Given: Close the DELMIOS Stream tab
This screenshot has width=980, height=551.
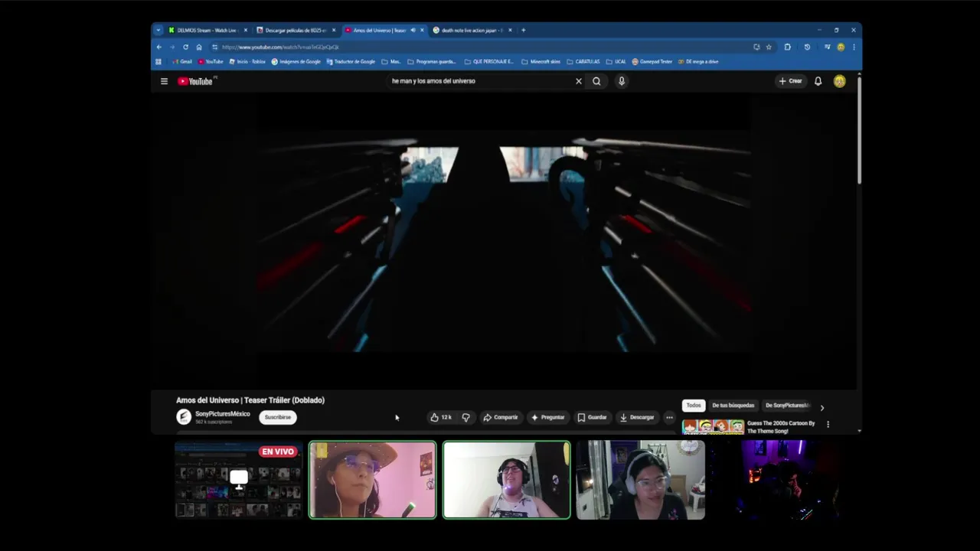Looking at the screenshot, I should tap(245, 31).
